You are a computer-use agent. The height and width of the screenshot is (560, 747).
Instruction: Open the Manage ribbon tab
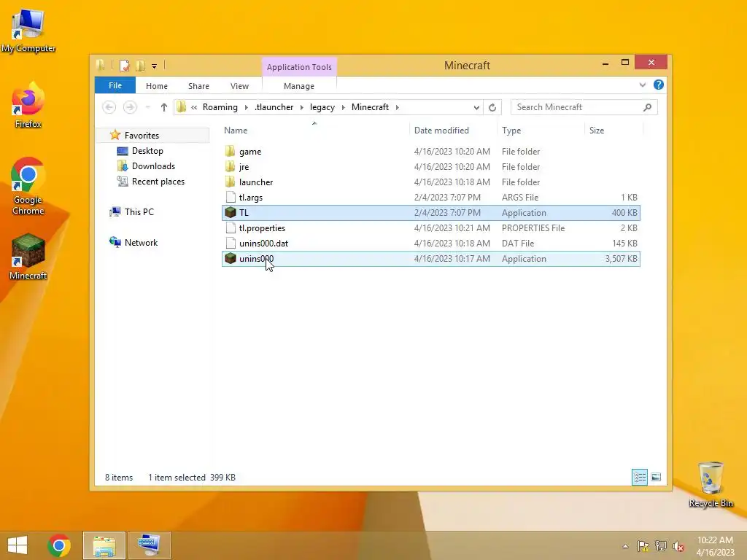click(299, 86)
